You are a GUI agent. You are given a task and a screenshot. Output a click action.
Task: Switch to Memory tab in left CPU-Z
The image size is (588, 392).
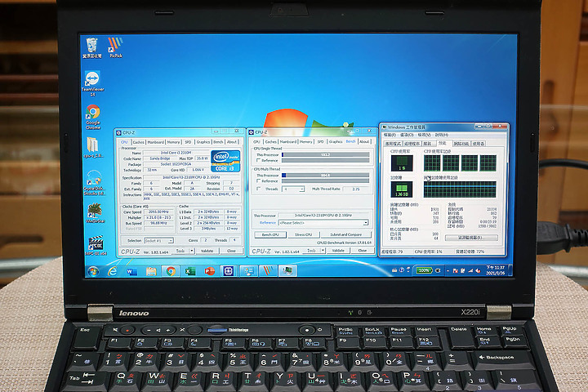[x=173, y=142]
